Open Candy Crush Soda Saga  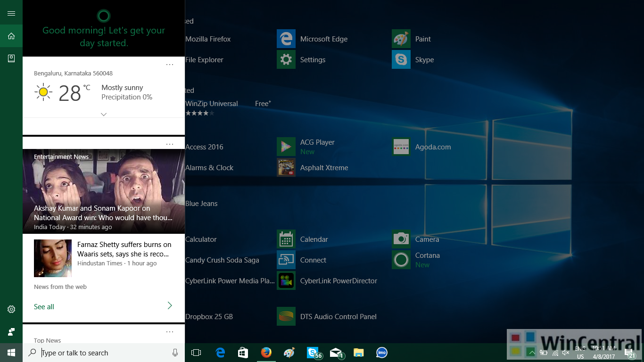click(x=222, y=260)
